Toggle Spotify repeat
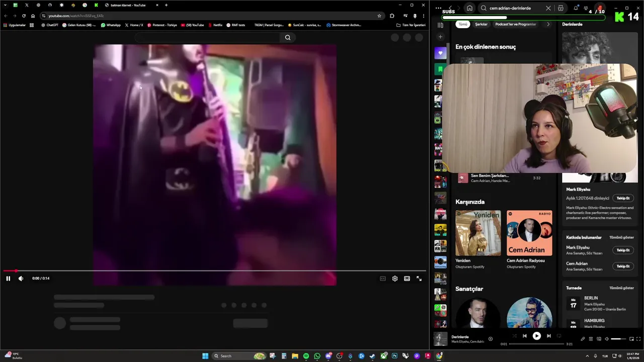The height and width of the screenshot is (362, 644). coord(559,336)
